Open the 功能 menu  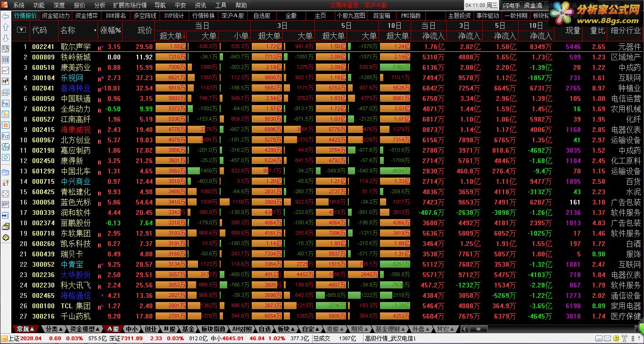pyautogui.click(x=39, y=5)
